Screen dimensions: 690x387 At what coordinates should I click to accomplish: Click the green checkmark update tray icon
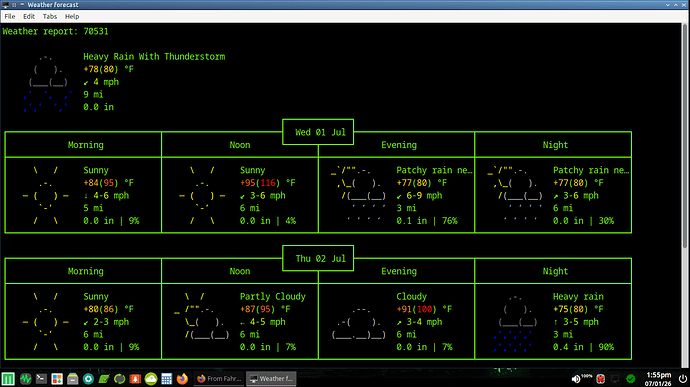(631, 379)
